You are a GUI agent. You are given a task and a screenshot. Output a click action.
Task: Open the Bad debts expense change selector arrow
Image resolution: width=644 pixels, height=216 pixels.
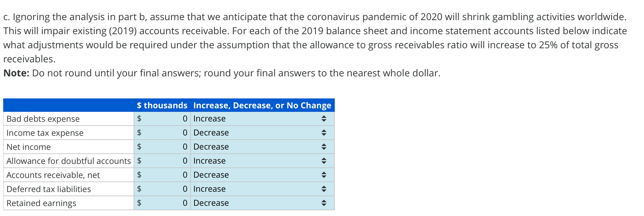point(324,119)
